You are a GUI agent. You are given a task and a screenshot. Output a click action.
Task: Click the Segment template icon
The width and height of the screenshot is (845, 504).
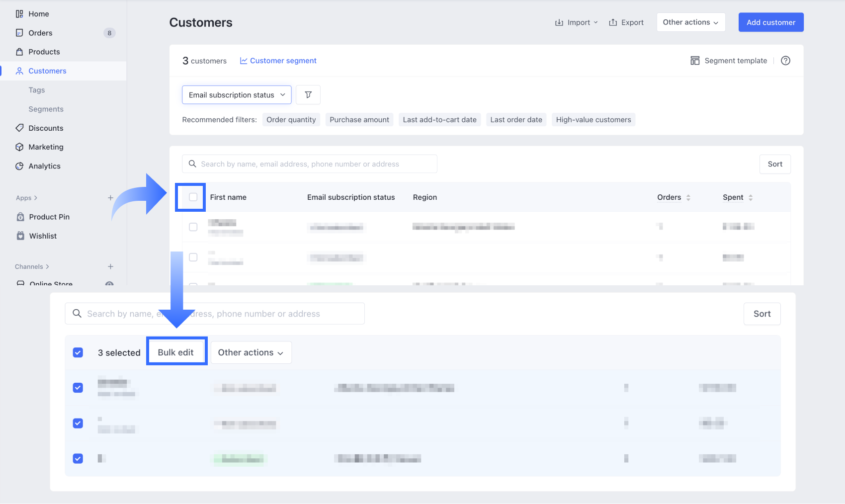(x=695, y=61)
